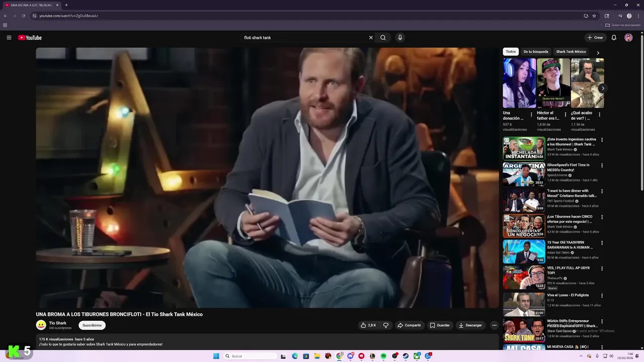Open the browser apps grid in bookmarks bar

(x=5, y=25)
